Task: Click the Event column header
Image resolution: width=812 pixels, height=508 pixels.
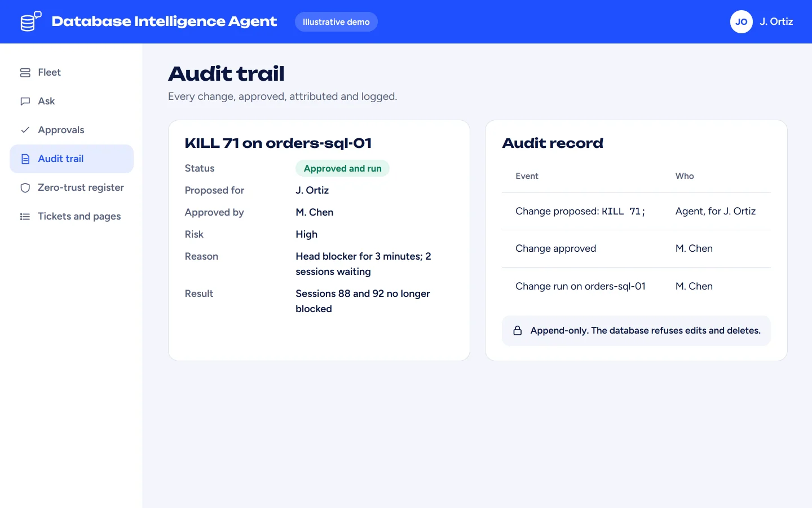Action: coord(527,176)
